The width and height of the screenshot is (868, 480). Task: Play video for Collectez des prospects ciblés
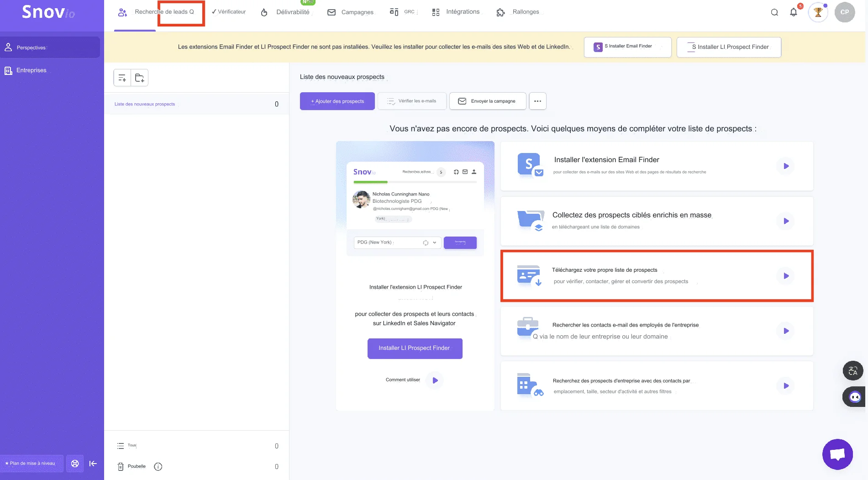pos(786,221)
